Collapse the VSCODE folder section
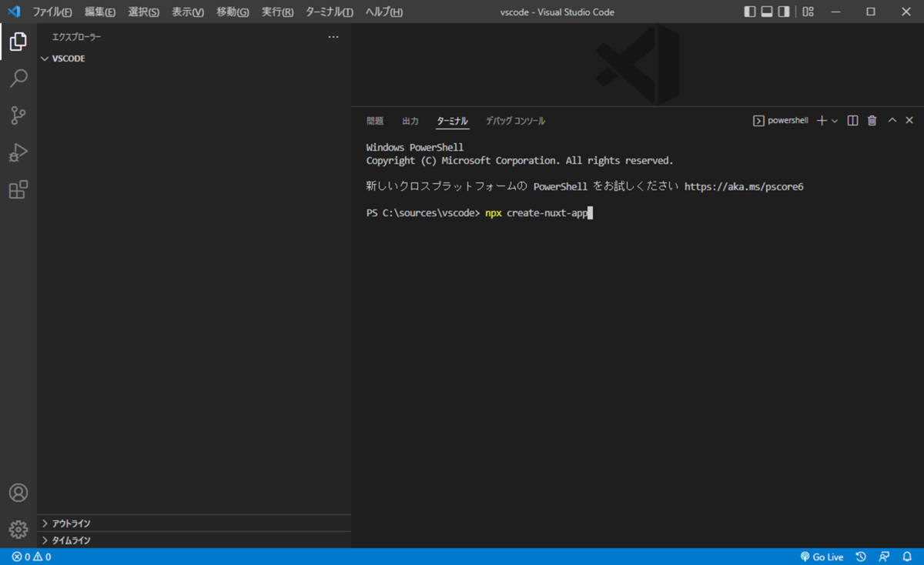Screen dimensions: 924x565 pos(194,59)
